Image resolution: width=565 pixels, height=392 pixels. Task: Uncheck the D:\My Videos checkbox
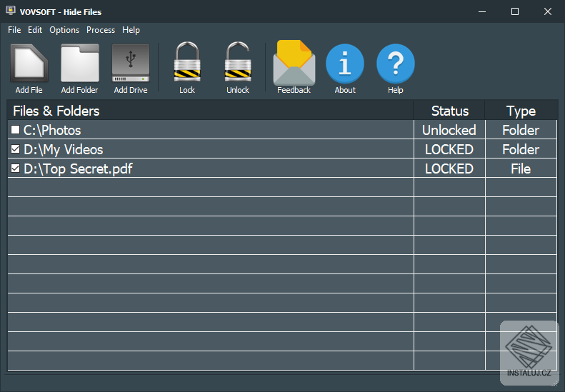(15, 149)
